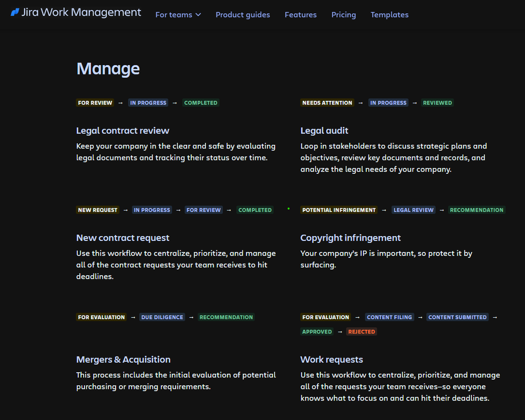Expand the For teams dropdown menu

tap(178, 15)
